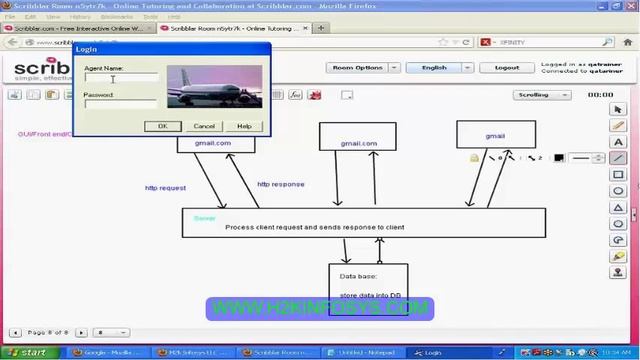This screenshot has width=640, height=360.
Task: Click the 'http response' text label
Action: [281, 184]
